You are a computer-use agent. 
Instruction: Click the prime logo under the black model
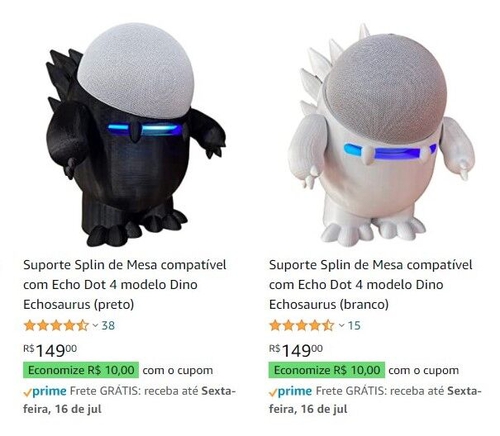pyautogui.click(x=45, y=391)
